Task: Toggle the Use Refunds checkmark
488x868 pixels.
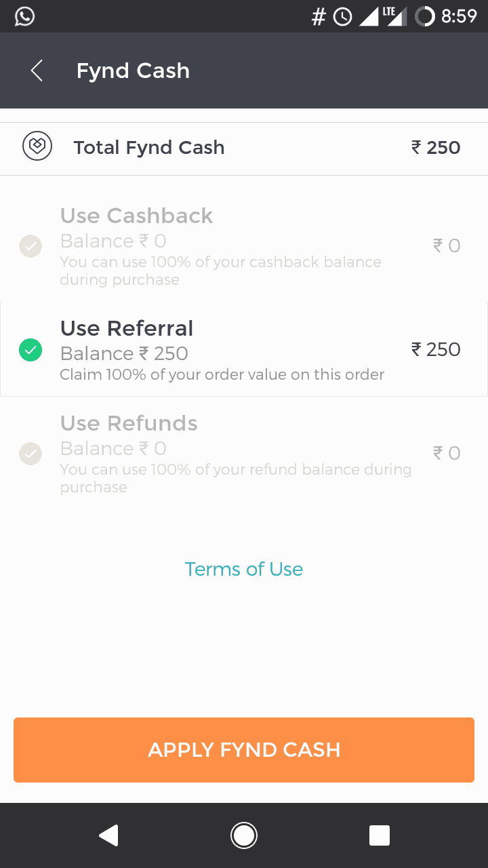Action: tap(30, 453)
